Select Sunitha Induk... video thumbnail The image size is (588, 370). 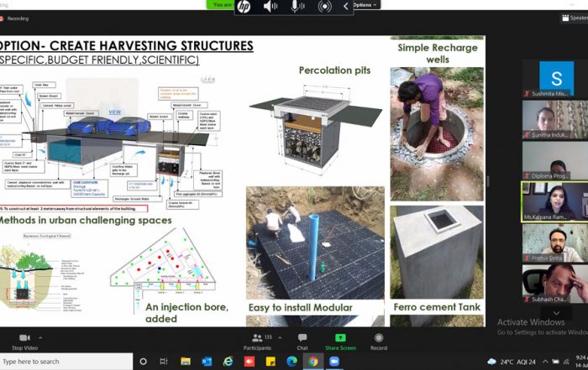point(555,120)
